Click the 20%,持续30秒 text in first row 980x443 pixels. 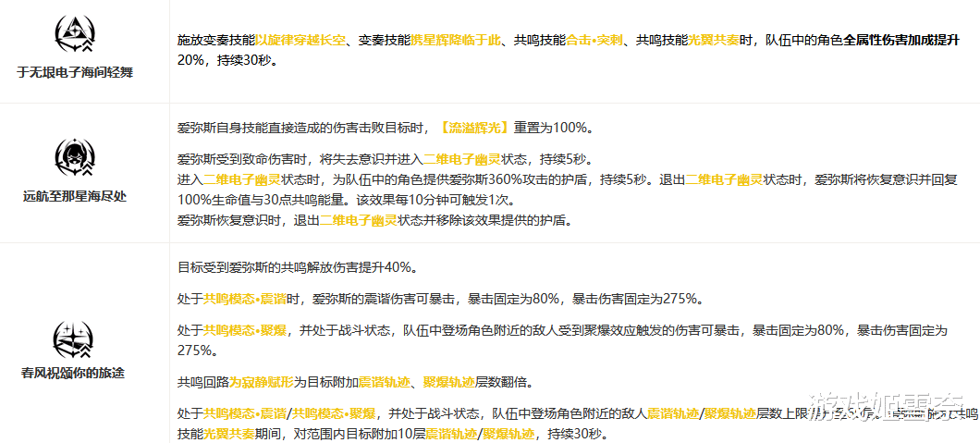pos(227,63)
